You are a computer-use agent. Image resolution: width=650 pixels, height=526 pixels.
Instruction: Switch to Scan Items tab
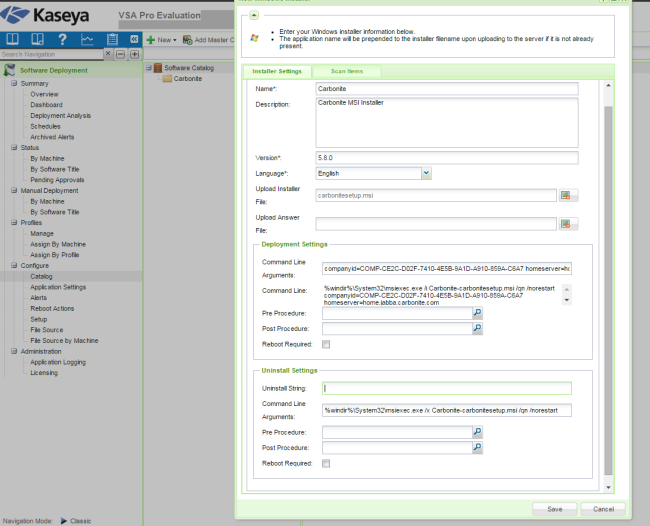pos(347,71)
